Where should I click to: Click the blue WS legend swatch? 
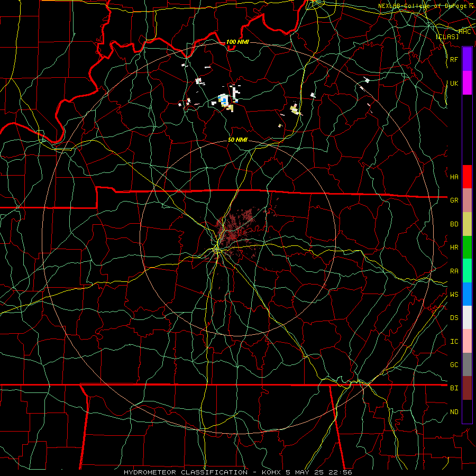click(467, 294)
